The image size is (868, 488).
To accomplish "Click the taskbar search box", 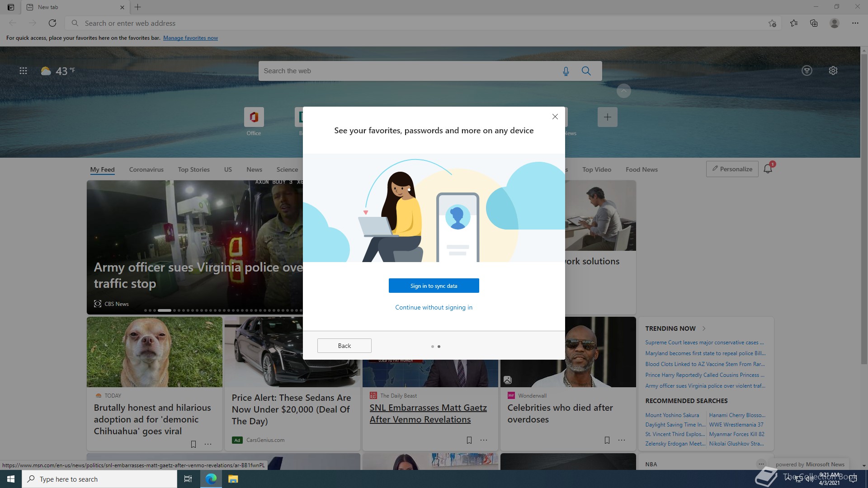I will [99, 479].
